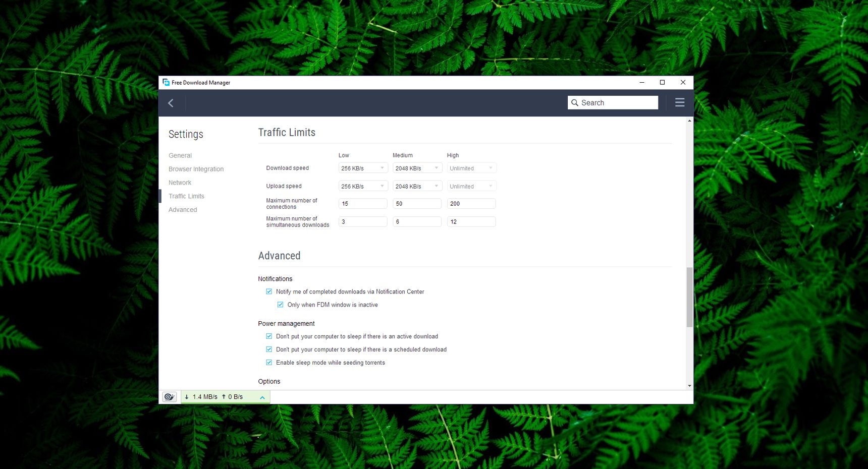Open High download speed dropdown
Viewport: 868px width, 469px height.
click(471, 168)
